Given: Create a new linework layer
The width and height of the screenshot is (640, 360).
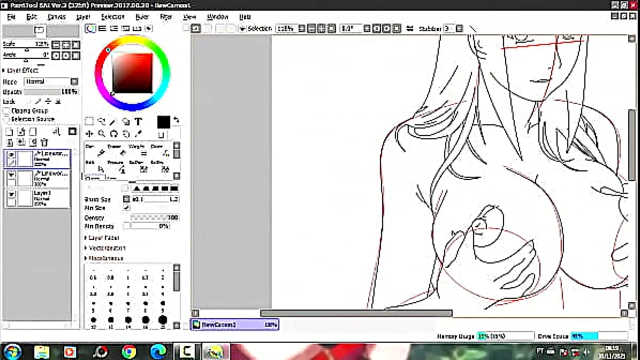Looking at the screenshot, I should [x=21, y=131].
